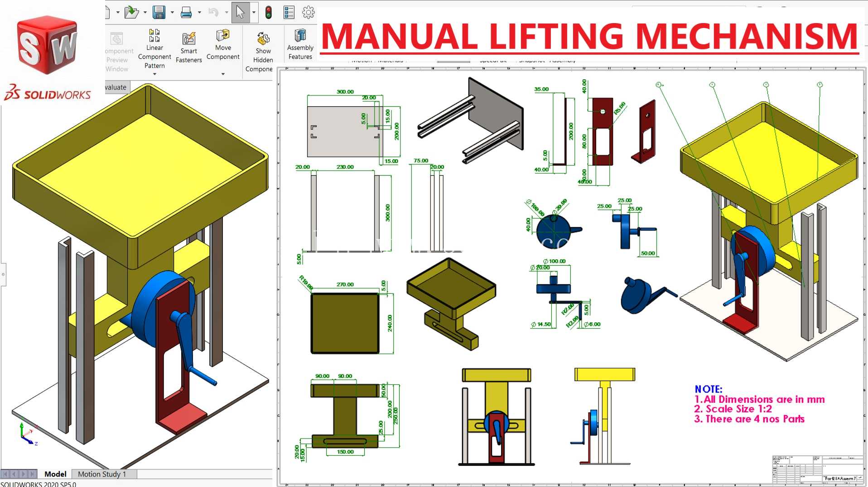
Task: Expand the Move Component dropdown arrow
Action: coord(223,74)
